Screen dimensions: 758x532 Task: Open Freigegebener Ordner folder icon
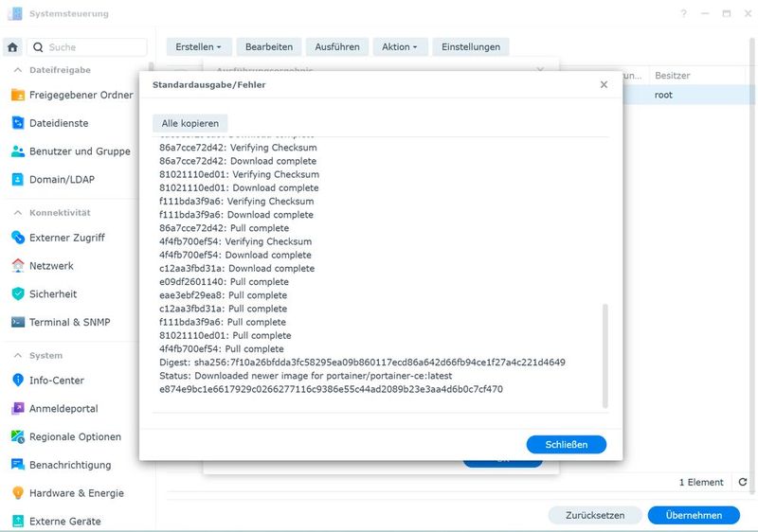click(x=18, y=95)
